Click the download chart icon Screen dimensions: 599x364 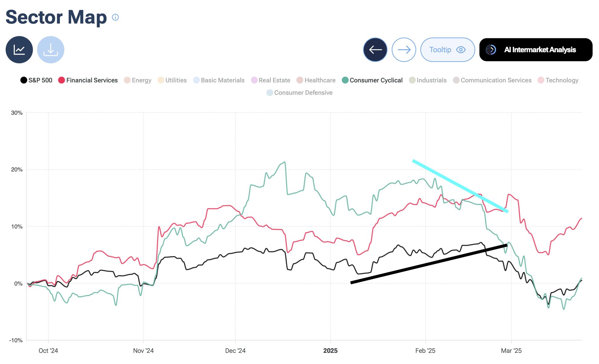tap(50, 50)
